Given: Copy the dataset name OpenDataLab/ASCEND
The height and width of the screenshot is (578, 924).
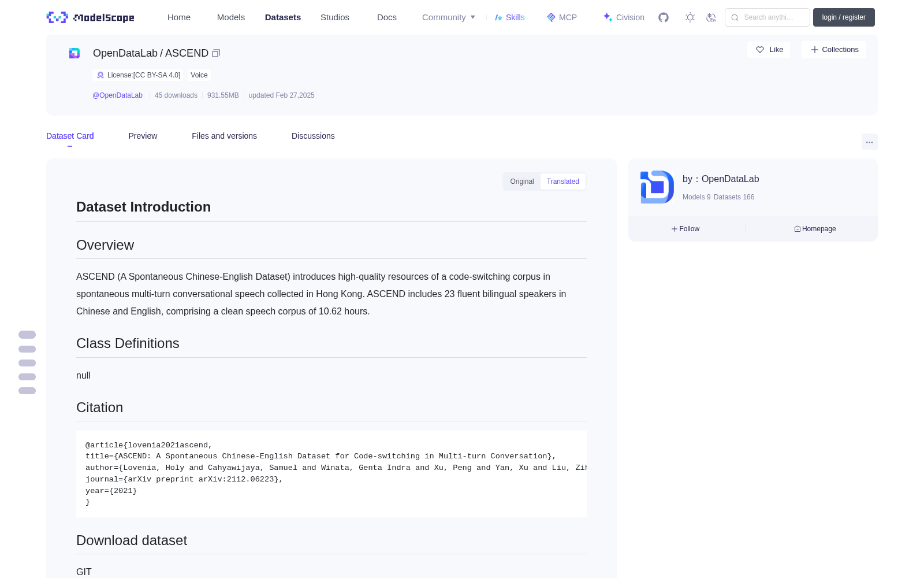Looking at the screenshot, I should (216, 53).
